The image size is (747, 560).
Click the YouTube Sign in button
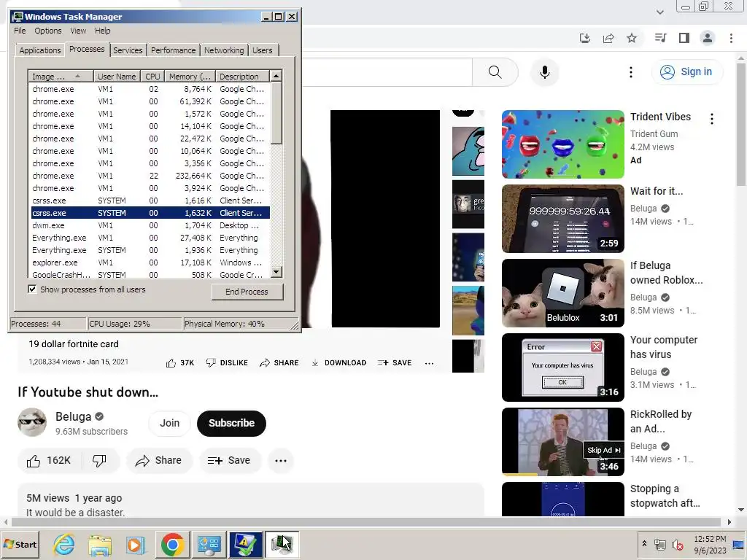pos(686,72)
